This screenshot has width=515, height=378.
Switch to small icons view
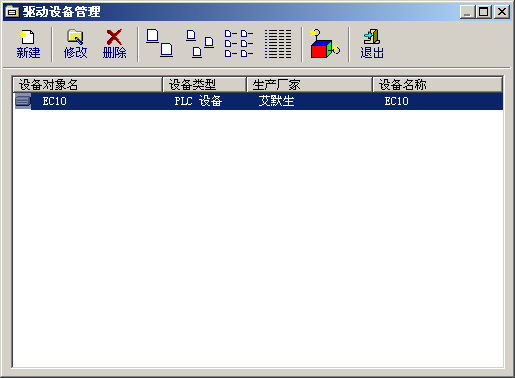pos(200,44)
